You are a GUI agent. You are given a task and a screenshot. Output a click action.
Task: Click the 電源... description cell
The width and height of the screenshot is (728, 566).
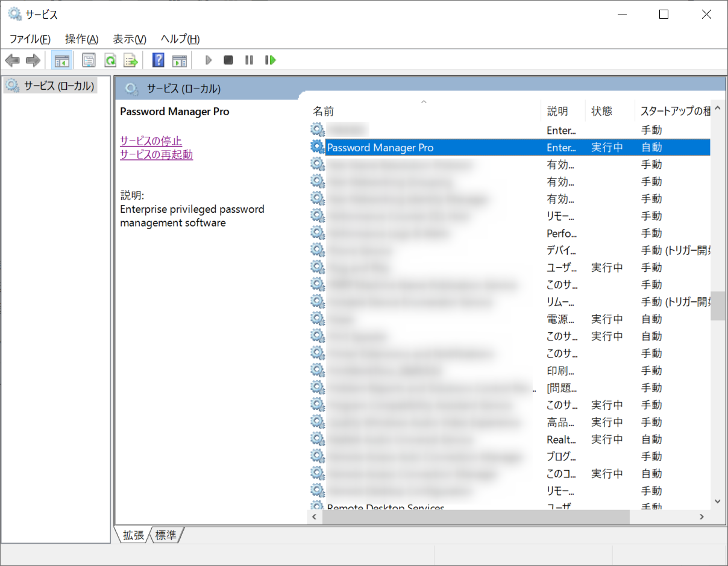pyautogui.click(x=560, y=319)
